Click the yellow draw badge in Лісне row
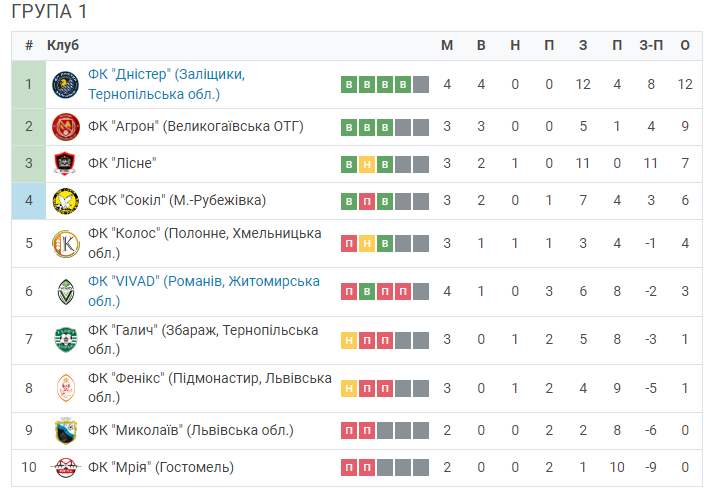This screenshot has width=710, height=494. [367, 164]
